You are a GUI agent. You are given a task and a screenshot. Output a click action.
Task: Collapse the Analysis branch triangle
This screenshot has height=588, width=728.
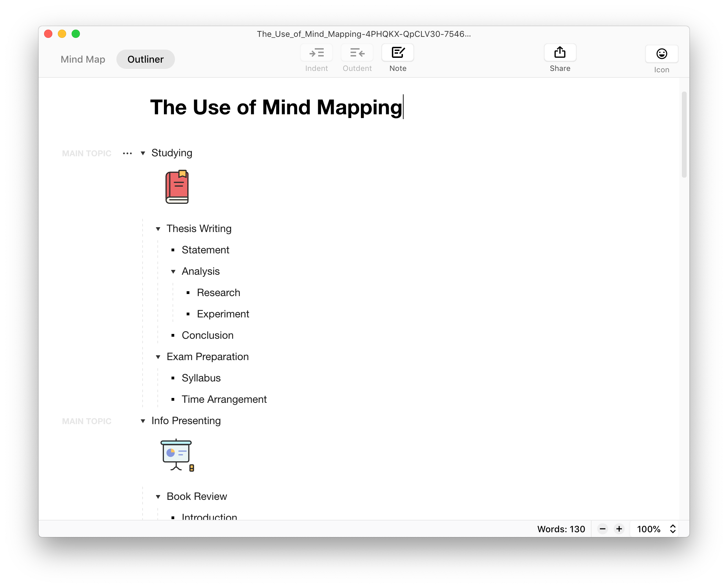pyautogui.click(x=173, y=272)
